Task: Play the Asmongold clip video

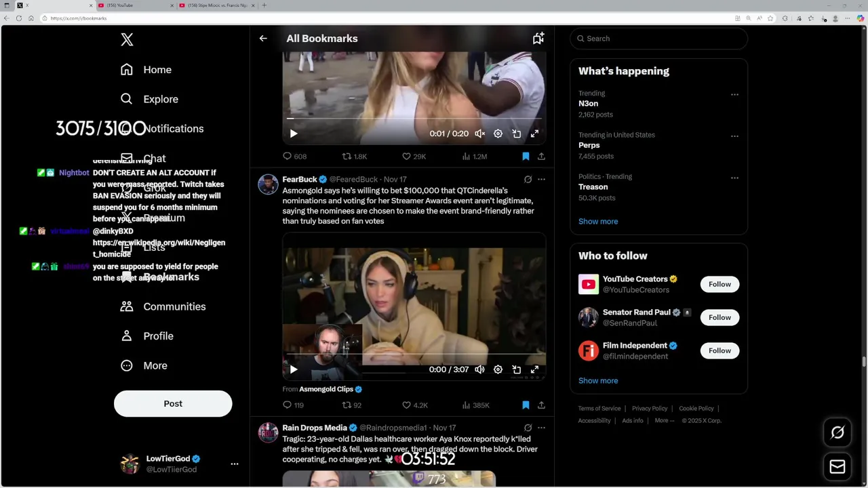Action: tap(294, 370)
